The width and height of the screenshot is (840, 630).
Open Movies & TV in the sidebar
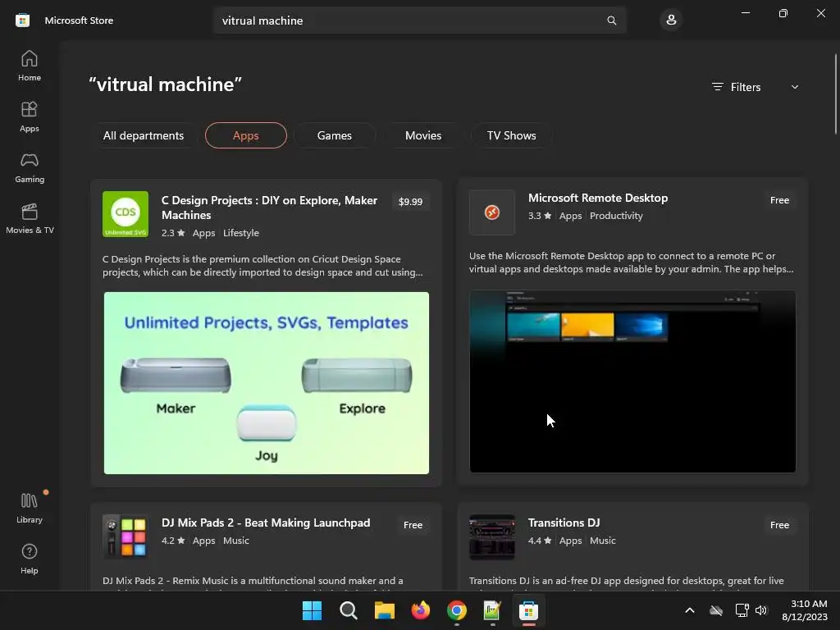point(30,219)
